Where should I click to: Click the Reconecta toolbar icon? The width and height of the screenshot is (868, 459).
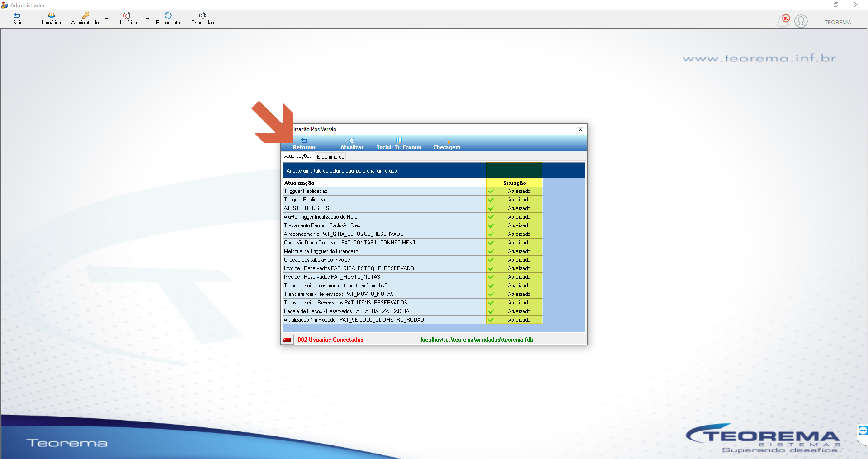coord(168,19)
